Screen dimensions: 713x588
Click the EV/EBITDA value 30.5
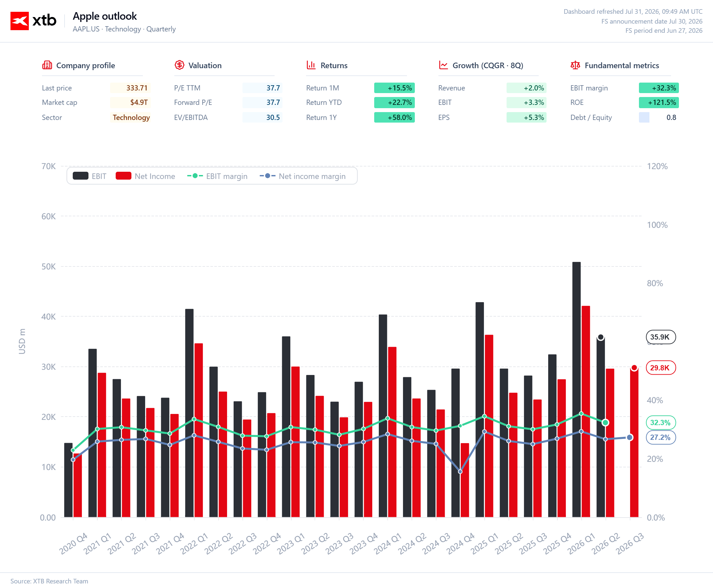(273, 118)
